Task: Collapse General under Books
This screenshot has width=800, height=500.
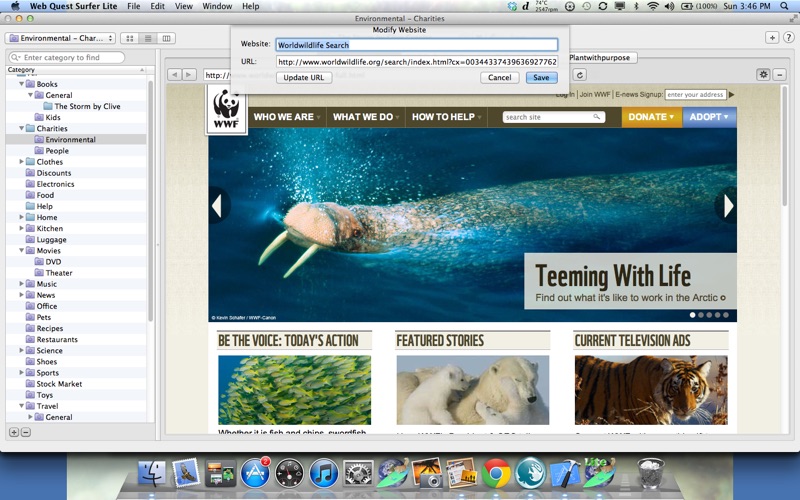Action: pyautogui.click(x=31, y=95)
